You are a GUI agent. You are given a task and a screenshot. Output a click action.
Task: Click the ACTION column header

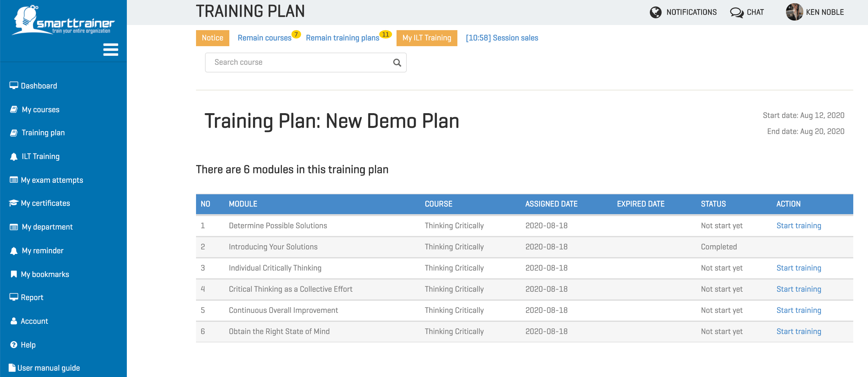(x=789, y=204)
